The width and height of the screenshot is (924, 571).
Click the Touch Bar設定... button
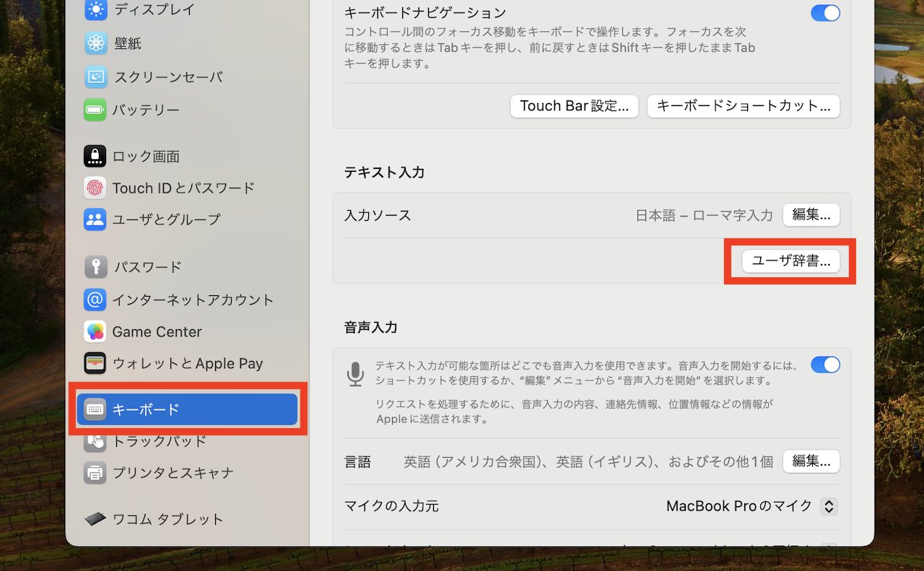coord(575,106)
